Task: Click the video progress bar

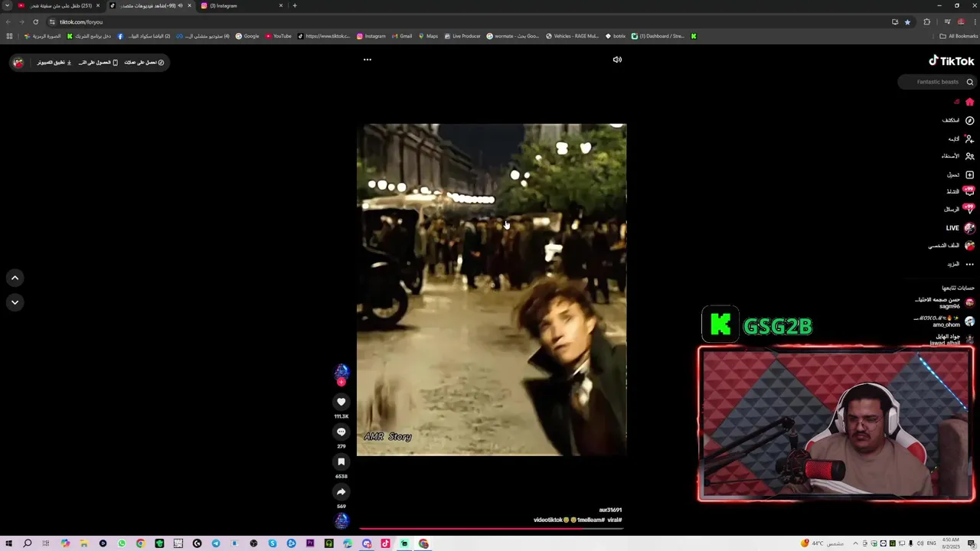Action: [492, 528]
